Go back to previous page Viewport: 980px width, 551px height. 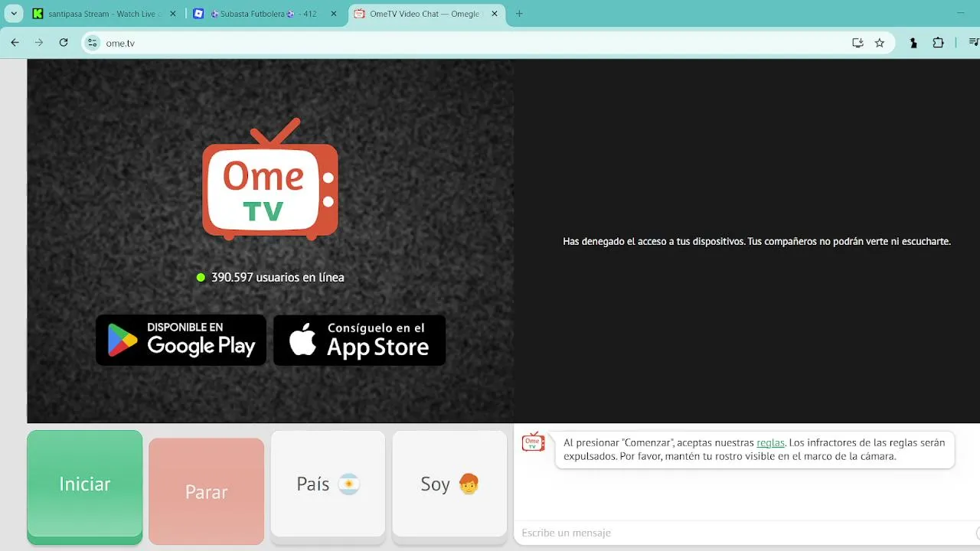point(15,43)
